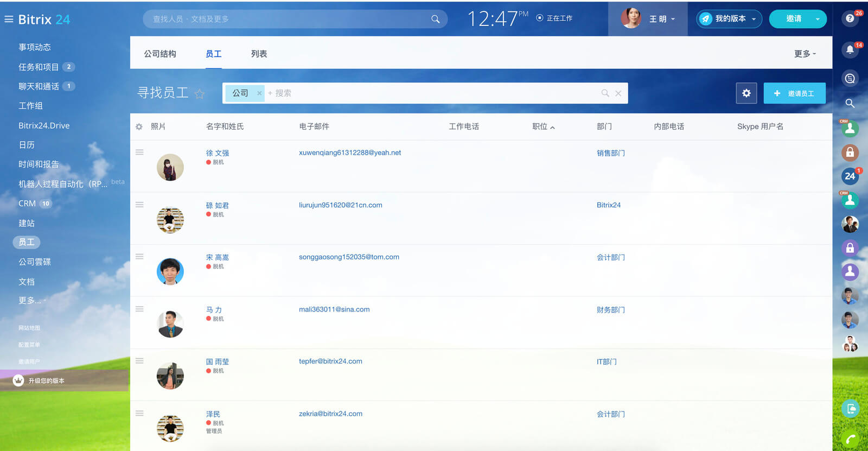
Task: Star the 寻找员工 page as favorite
Action: 200,94
